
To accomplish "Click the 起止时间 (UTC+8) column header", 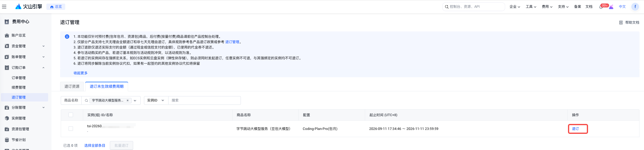I will [383, 115].
